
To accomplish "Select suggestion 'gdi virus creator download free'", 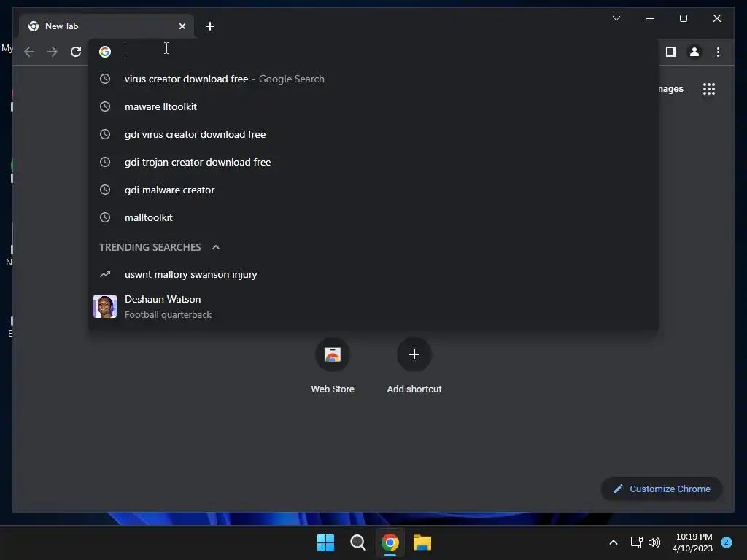I will tap(373, 134).
